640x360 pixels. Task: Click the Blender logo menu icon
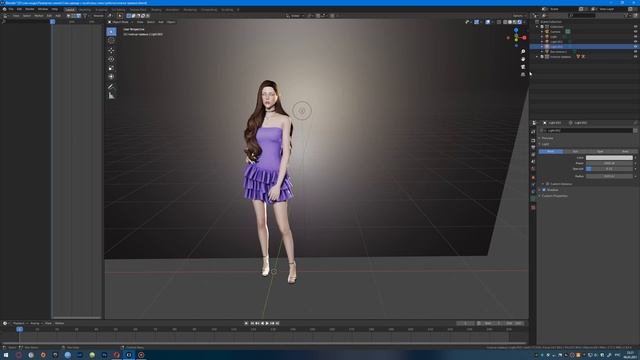click(4, 9)
